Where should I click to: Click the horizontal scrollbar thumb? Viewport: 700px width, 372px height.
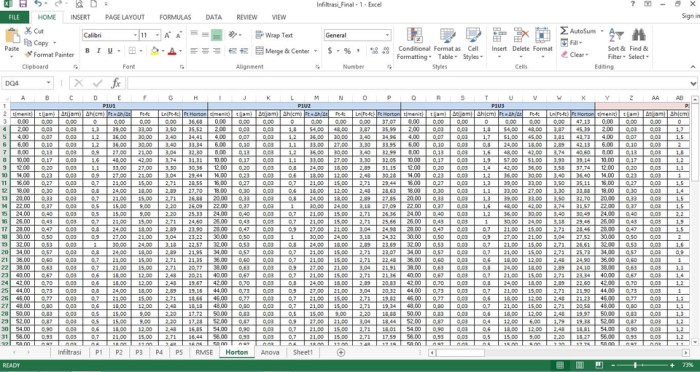[460, 352]
